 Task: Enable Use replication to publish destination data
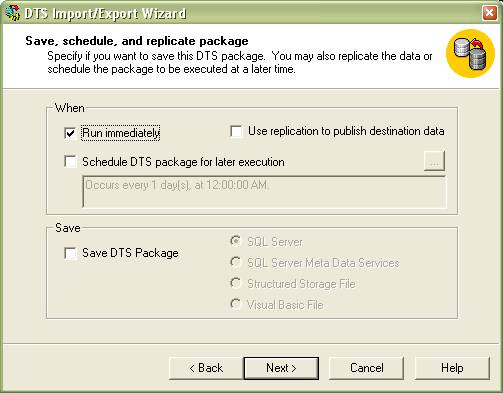coord(236,131)
